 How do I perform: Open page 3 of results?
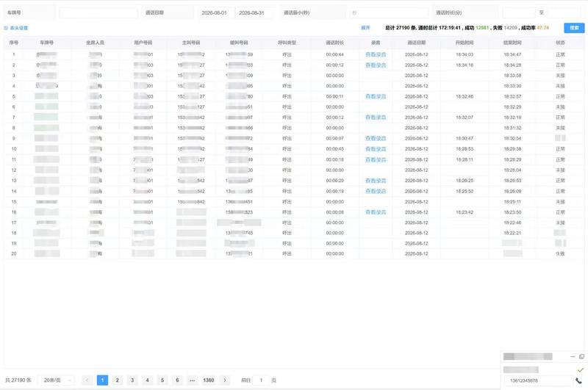tap(132, 380)
